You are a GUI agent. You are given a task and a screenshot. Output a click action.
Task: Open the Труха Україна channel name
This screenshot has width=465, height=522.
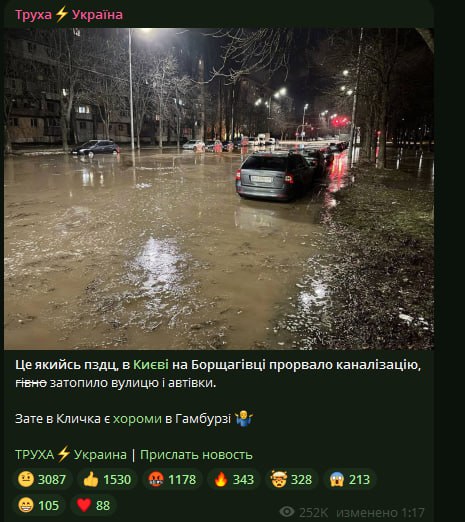pos(69,15)
